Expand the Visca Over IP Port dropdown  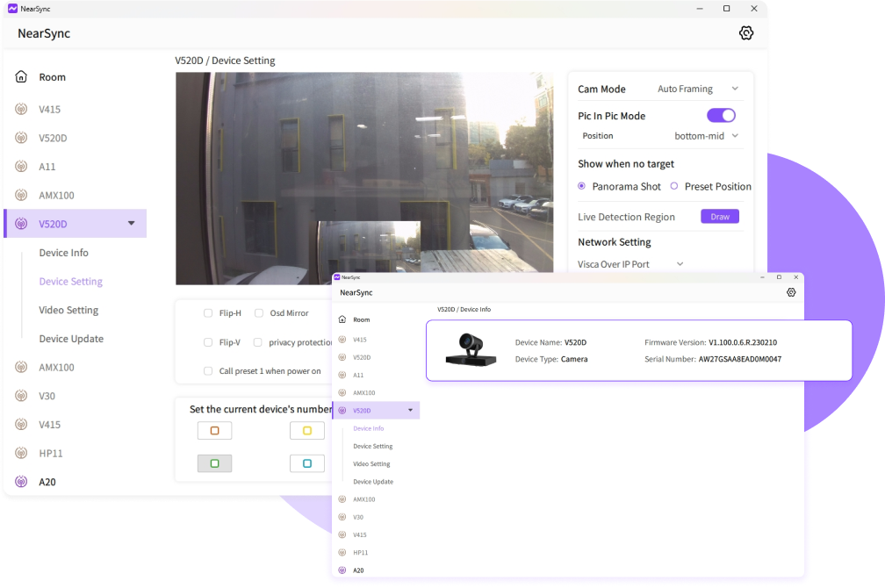click(680, 263)
